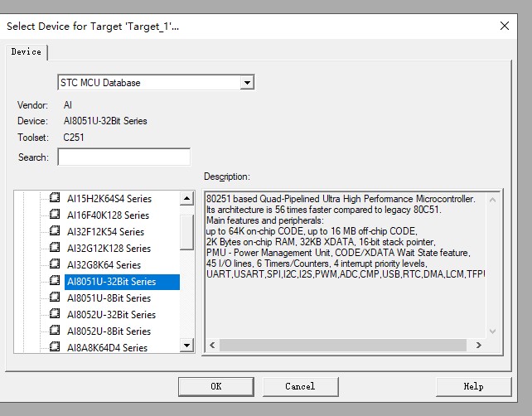Click the device list scrollbar thumb
This screenshot has width=532, height=416.
pyautogui.click(x=186, y=232)
